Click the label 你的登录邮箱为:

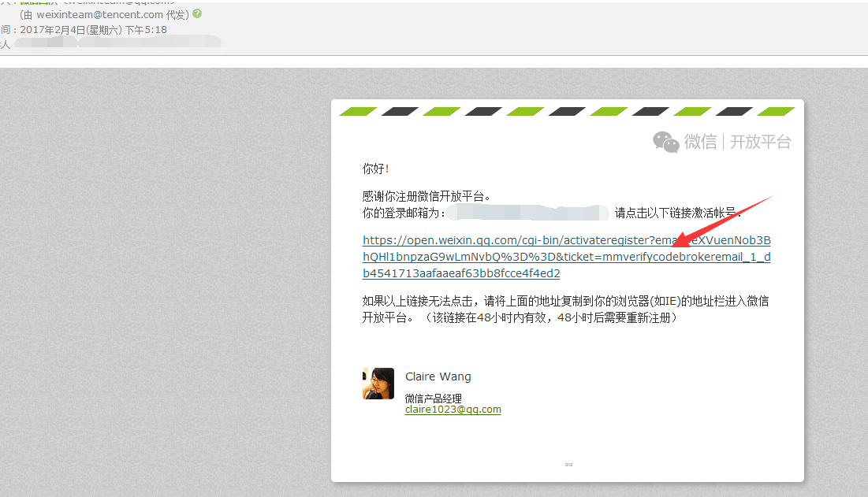(x=404, y=213)
